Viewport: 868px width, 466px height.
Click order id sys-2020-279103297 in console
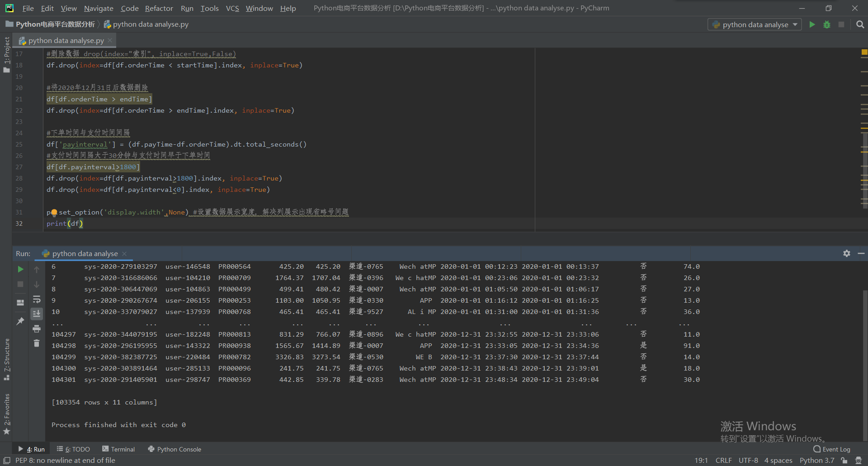[121, 266]
